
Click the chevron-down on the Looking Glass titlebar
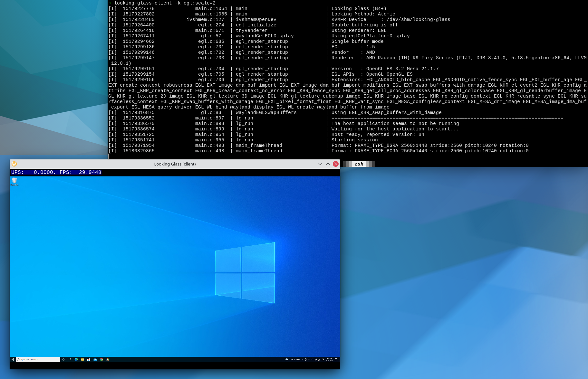click(x=321, y=164)
